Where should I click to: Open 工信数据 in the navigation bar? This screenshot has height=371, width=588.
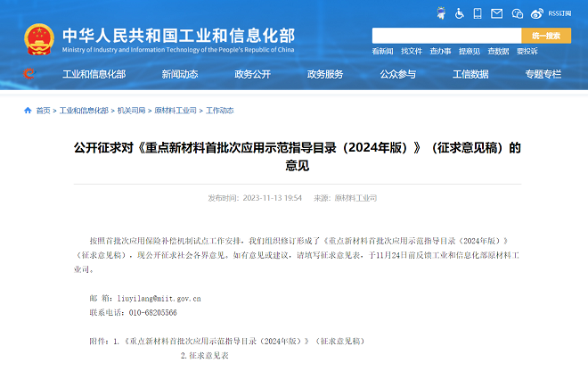pos(470,74)
